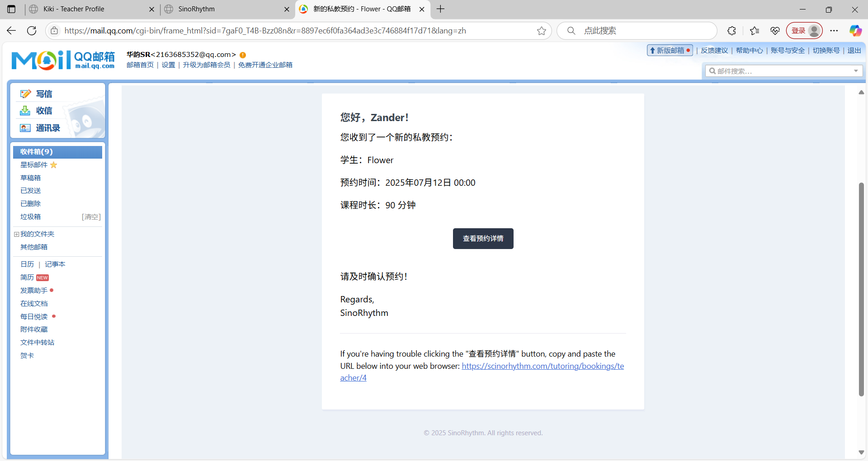Open 每日悦读 daily reading
Image resolution: width=868 pixels, height=461 pixels.
point(34,317)
